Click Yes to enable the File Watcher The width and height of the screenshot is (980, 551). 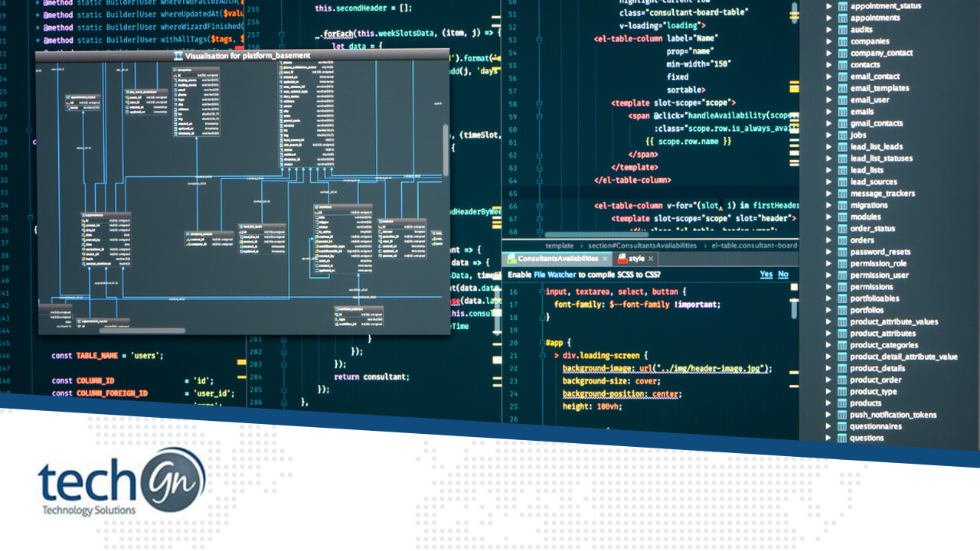(x=766, y=274)
